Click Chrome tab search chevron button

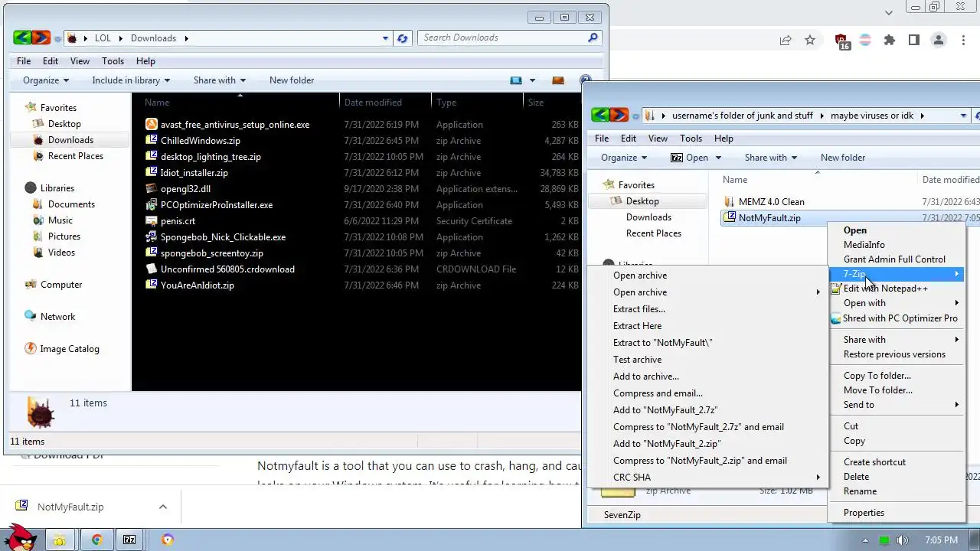coord(889,12)
